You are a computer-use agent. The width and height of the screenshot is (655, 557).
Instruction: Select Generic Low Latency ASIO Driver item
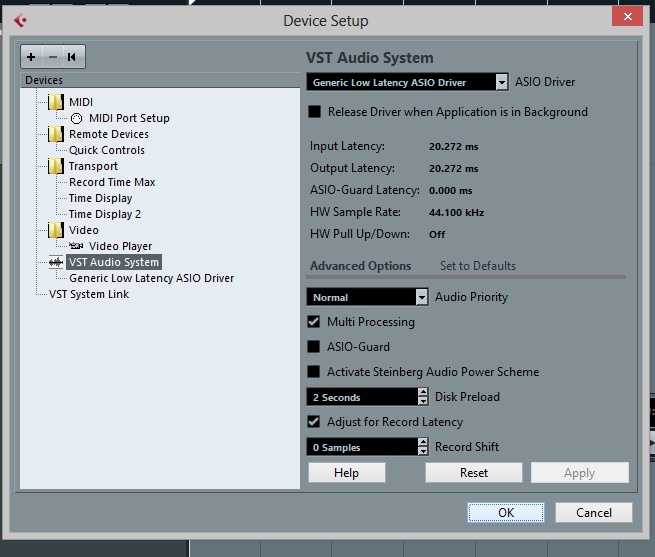[151, 278]
